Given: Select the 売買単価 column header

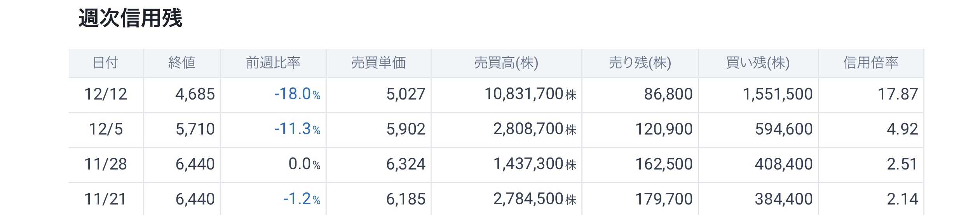Looking at the screenshot, I should 378,63.
